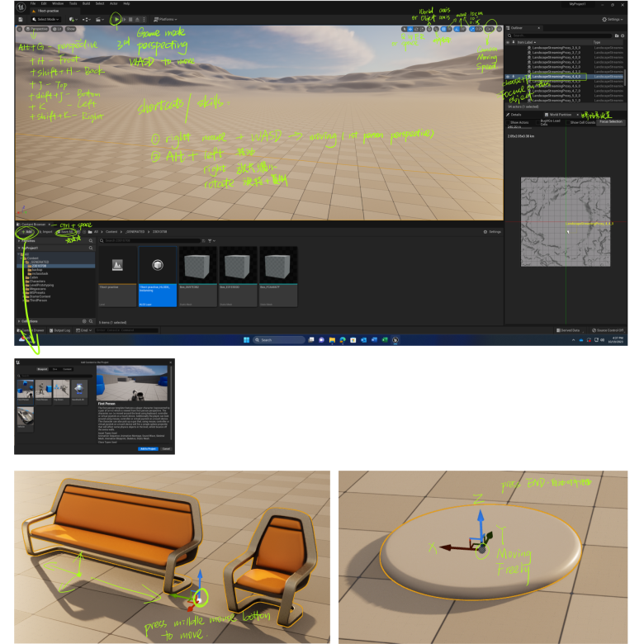Open the editor Settings dropdown in the top right
644x644 pixels.
(x=613, y=19)
